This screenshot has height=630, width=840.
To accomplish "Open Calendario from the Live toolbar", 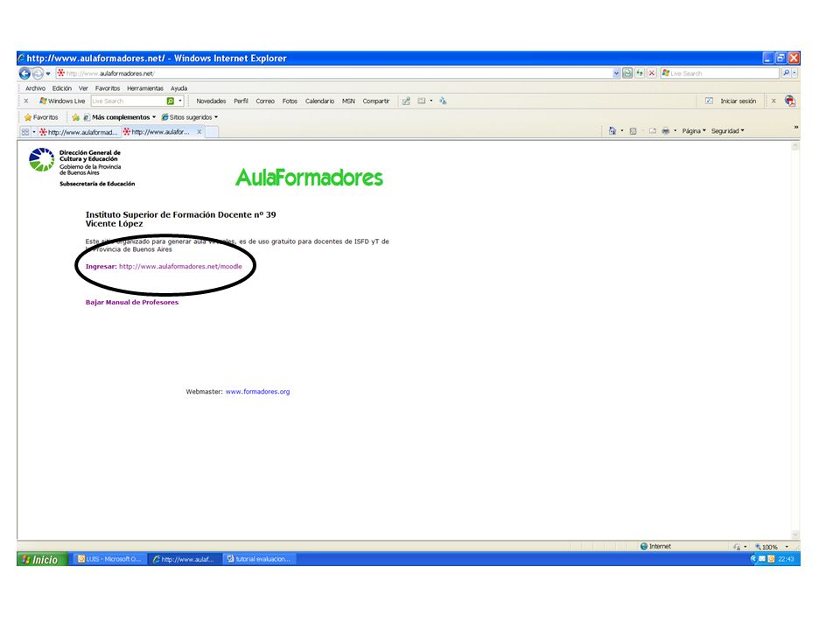I will tap(320, 101).
